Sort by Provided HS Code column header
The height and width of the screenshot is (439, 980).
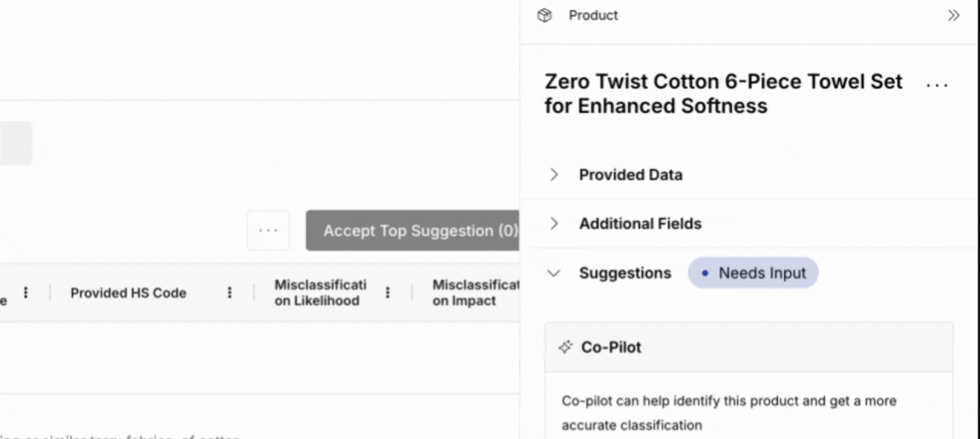tap(128, 293)
